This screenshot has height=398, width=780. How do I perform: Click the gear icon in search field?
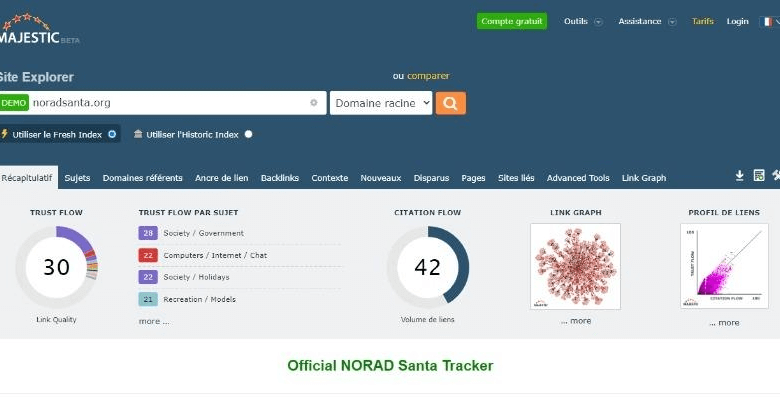coord(313,102)
